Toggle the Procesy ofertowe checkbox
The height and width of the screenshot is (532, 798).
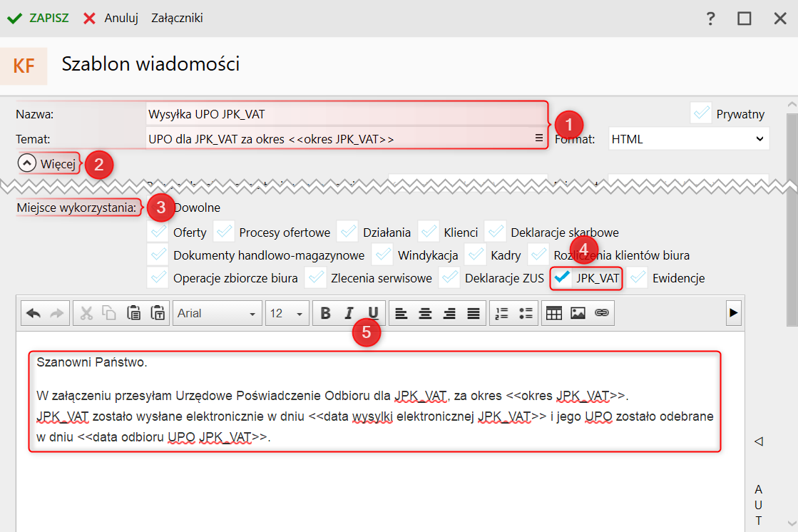click(x=224, y=232)
